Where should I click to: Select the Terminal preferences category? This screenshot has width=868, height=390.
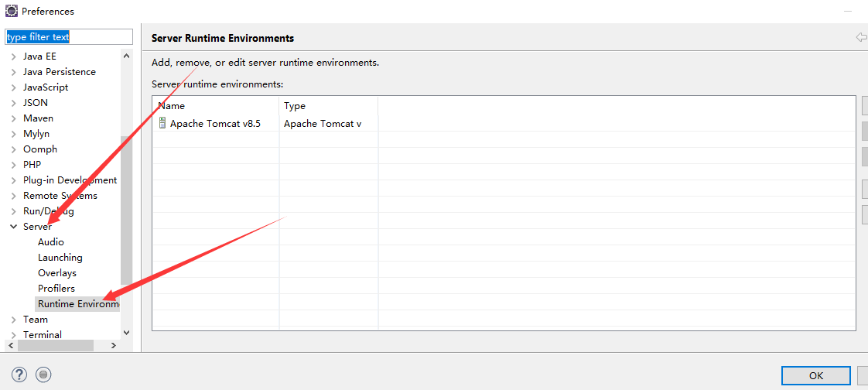pyautogui.click(x=43, y=334)
